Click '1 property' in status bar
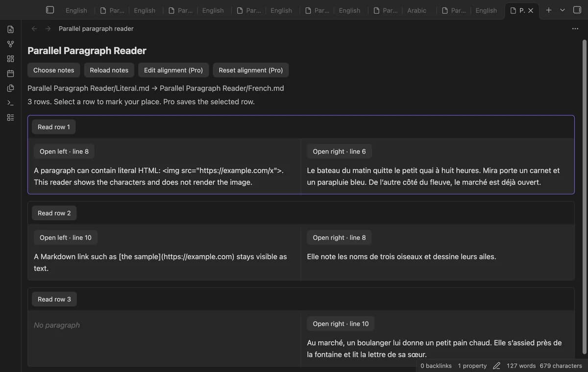The height and width of the screenshot is (372, 588). 472,366
